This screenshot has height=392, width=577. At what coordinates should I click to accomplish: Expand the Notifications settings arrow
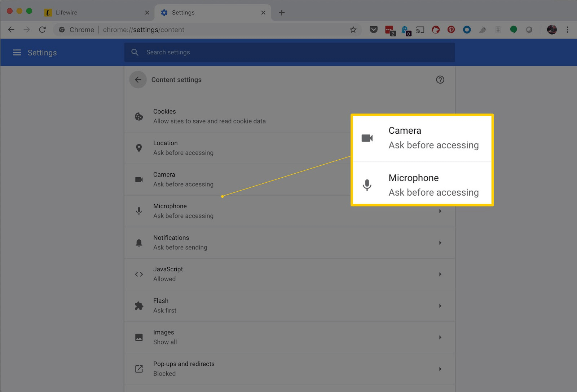440,243
